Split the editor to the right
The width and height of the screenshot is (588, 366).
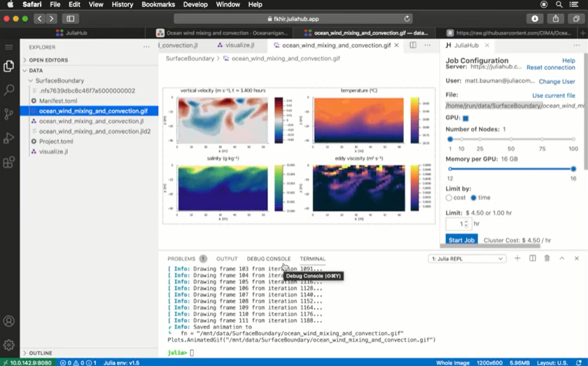pos(413,45)
